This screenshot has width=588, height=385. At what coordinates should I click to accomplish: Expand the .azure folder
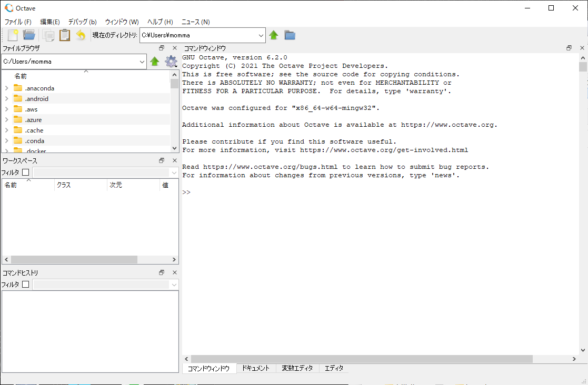[7, 119]
